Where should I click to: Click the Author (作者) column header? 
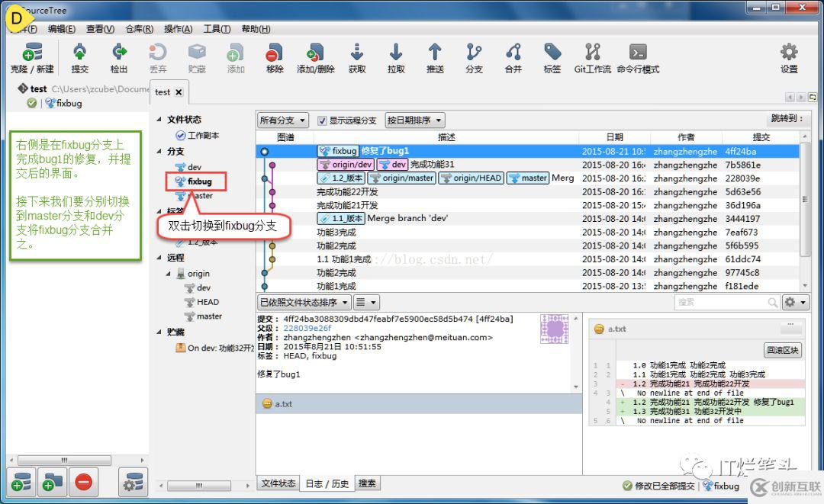[685, 137]
